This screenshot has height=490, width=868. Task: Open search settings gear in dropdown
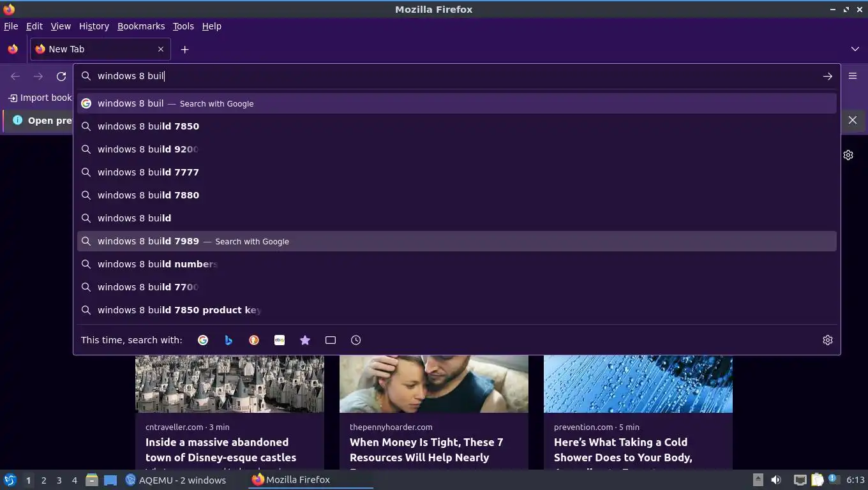[828, 340]
